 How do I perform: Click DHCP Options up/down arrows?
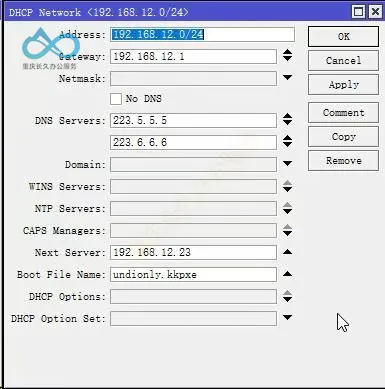tap(287, 296)
